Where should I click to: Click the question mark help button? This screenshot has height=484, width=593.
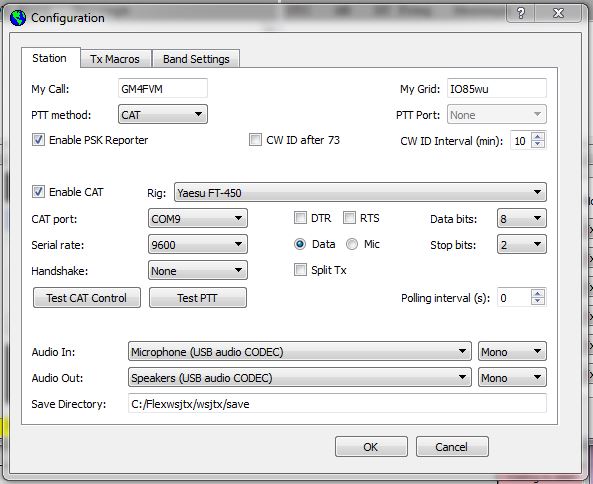[x=520, y=14]
